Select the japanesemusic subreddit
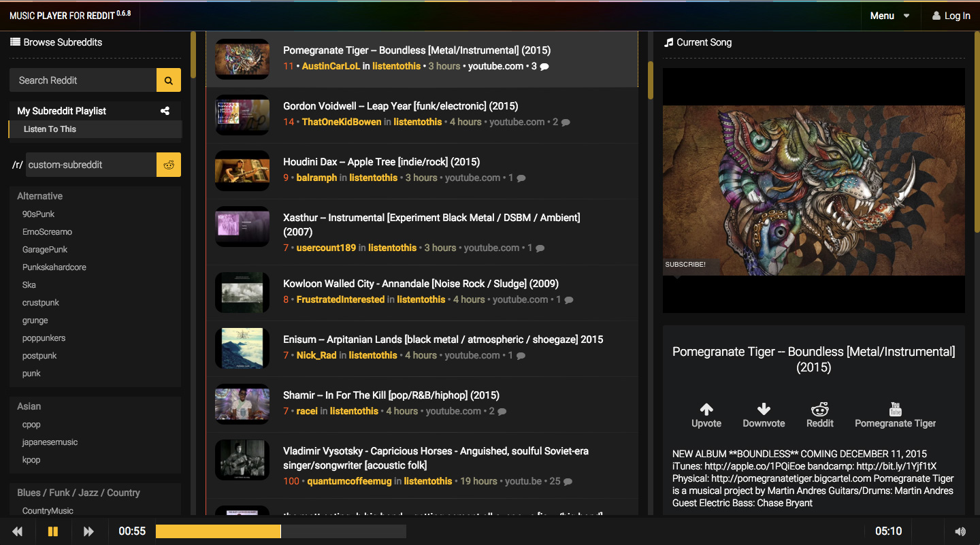 click(50, 442)
